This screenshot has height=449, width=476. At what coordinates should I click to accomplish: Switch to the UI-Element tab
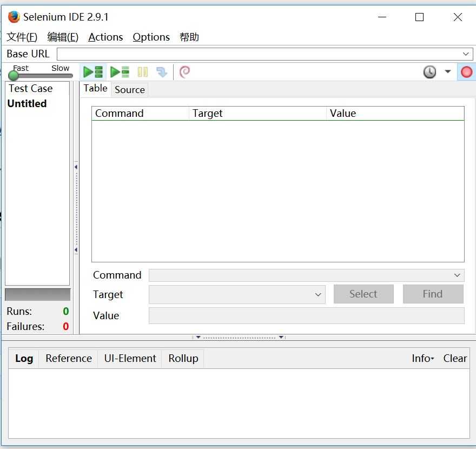[x=130, y=359]
